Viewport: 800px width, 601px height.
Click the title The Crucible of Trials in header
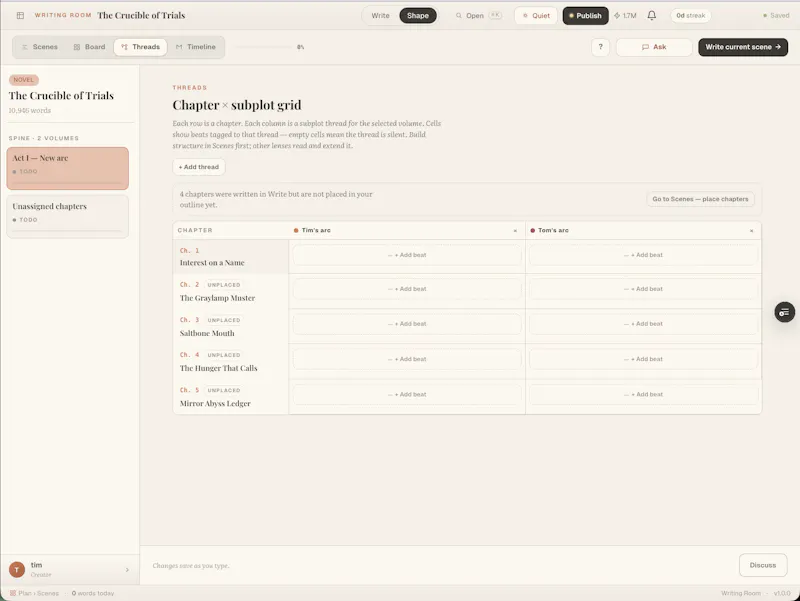141,15
